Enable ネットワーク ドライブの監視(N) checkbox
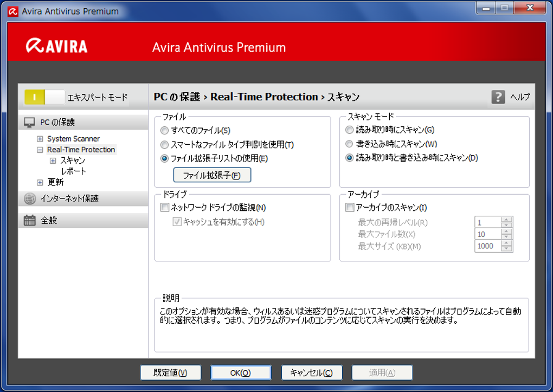Viewport: 553px width, 392px height. click(x=165, y=207)
